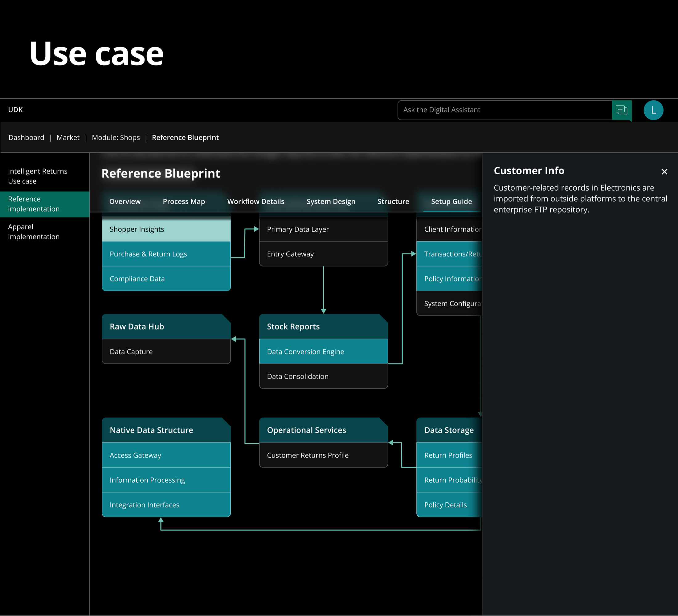Click the Customer Info panel title

[529, 171]
